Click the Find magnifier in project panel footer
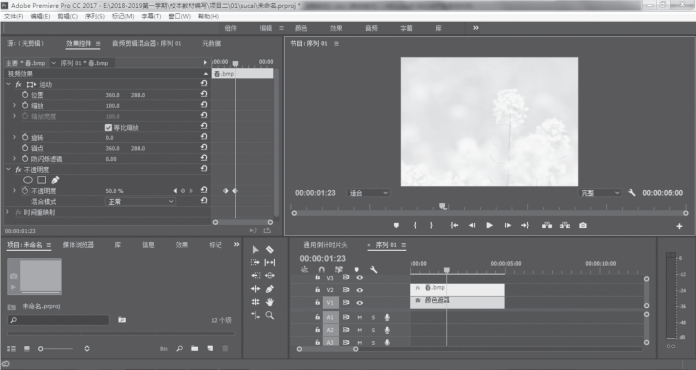 click(179, 348)
